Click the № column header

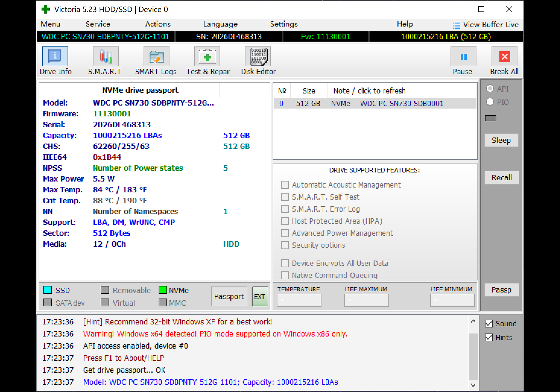coord(282,91)
